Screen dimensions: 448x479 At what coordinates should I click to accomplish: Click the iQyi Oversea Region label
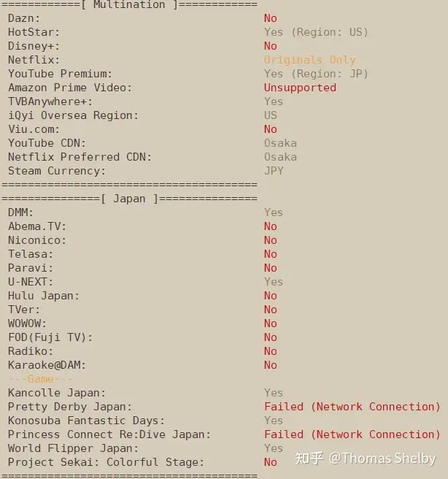click(x=73, y=115)
